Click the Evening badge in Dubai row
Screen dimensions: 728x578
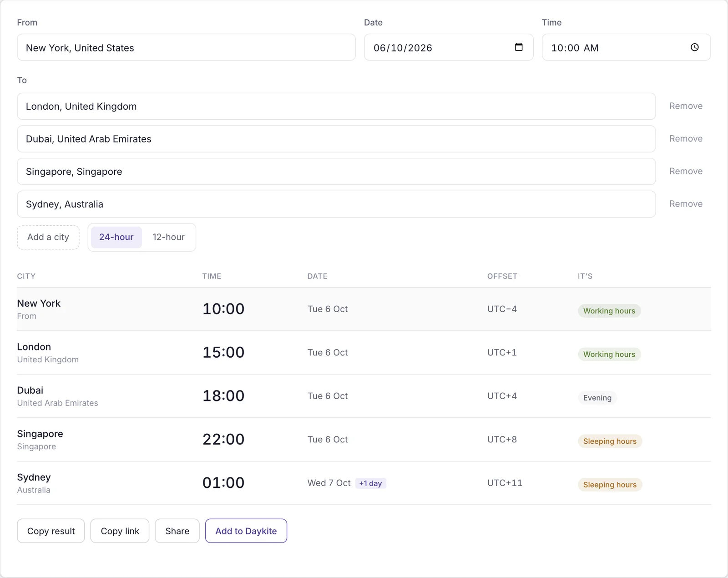pos(597,398)
